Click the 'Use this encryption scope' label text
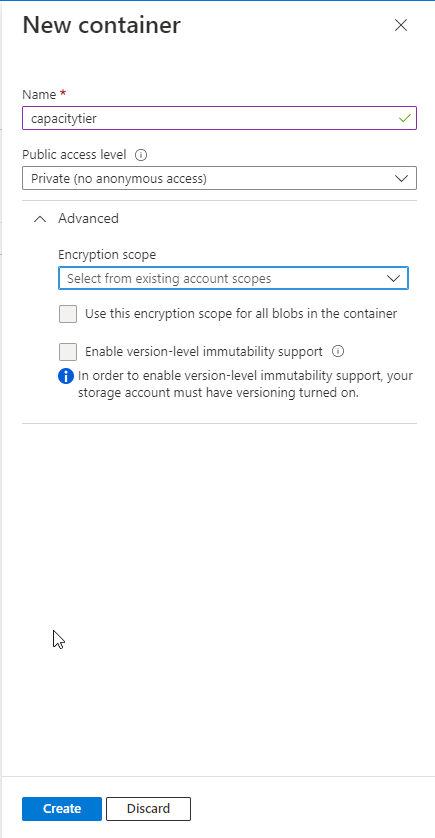Viewport: 435px width, 838px height. click(x=241, y=314)
